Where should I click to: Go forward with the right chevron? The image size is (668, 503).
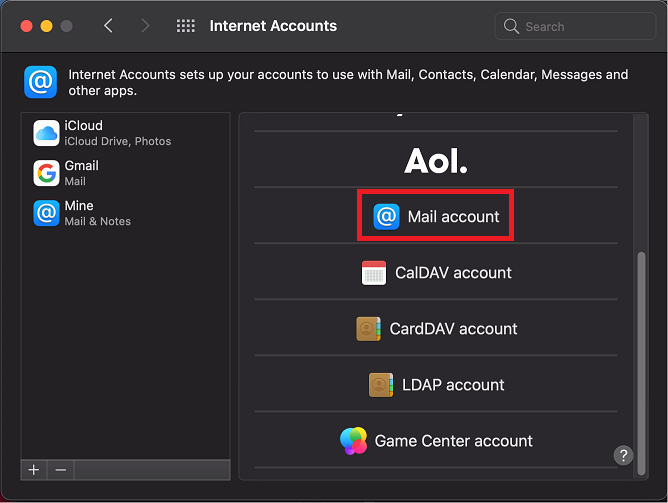(x=145, y=26)
